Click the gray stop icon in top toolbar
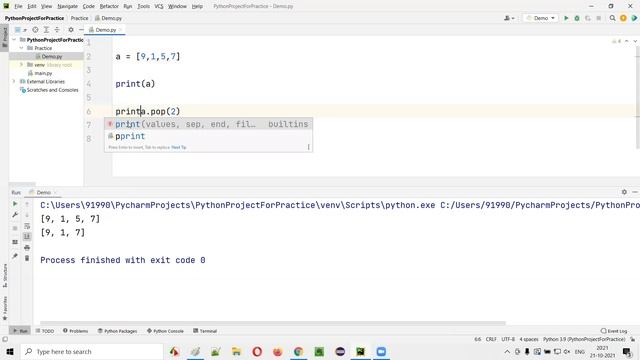This screenshot has height=360, width=640. [x=599, y=18]
